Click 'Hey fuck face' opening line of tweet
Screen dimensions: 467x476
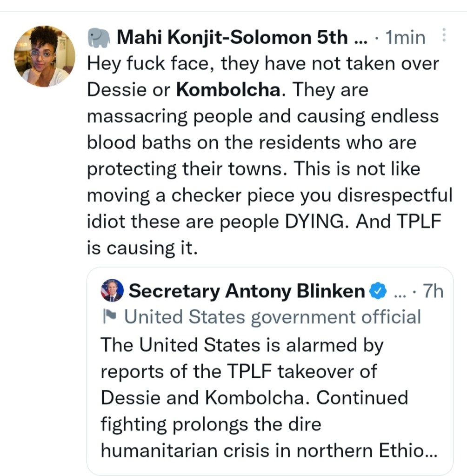click(149, 63)
